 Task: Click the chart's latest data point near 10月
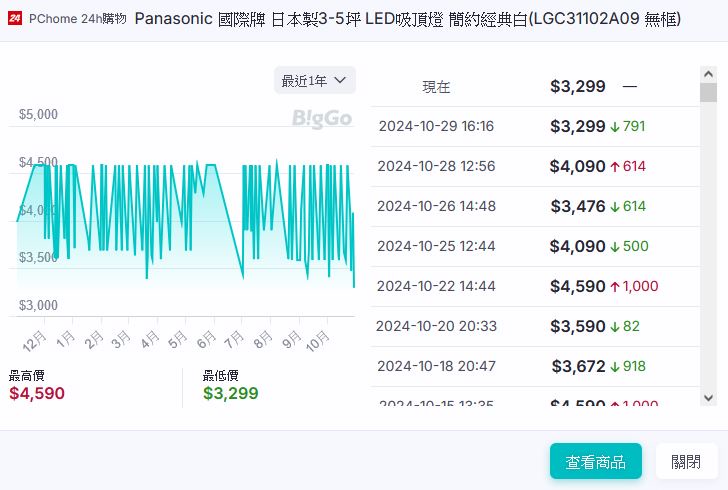point(354,287)
